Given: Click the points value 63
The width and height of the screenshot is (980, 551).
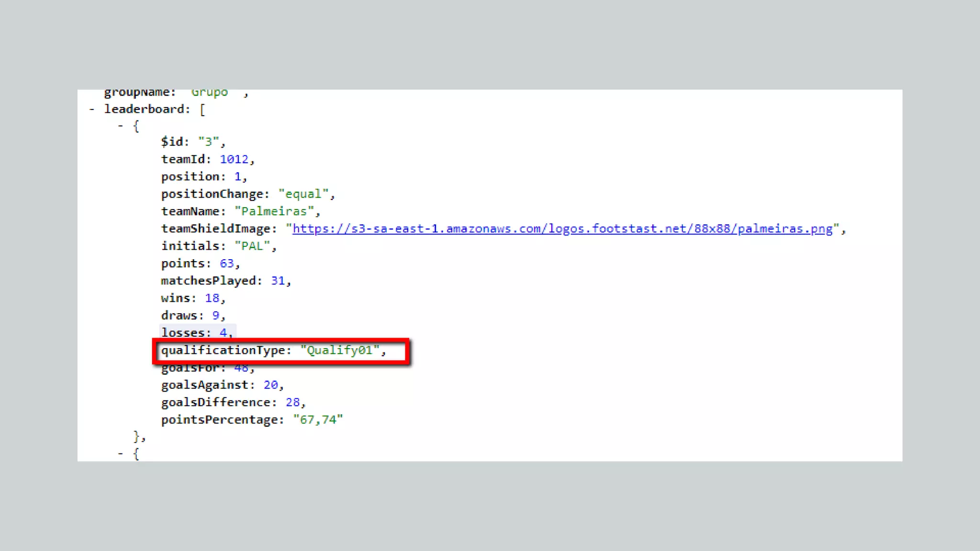Looking at the screenshot, I should point(227,264).
